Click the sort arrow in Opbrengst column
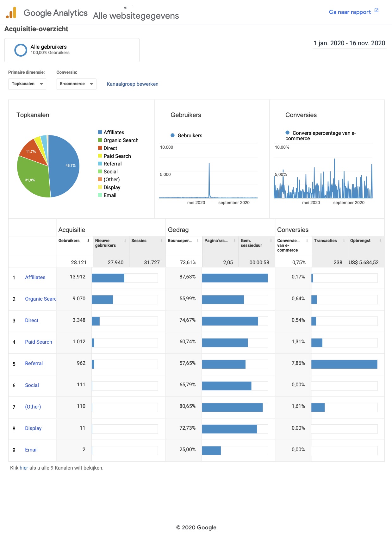 pos(380,241)
